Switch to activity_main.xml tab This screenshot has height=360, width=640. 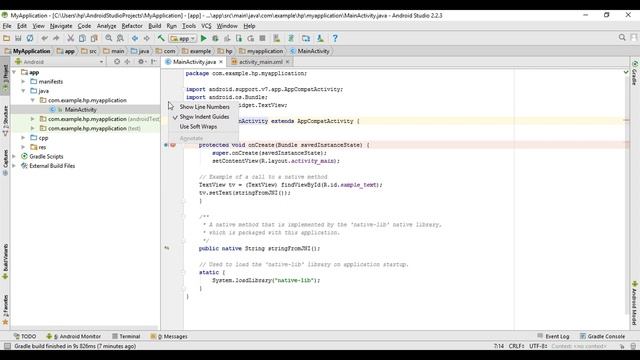pyautogui.click(x=260, y=62)
